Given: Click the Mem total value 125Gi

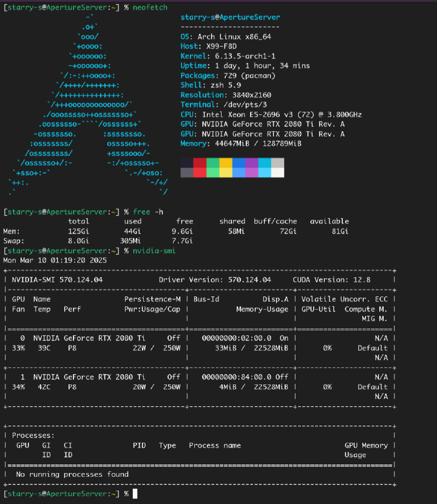Looking at the screenshot, I should tap(78, 231).
